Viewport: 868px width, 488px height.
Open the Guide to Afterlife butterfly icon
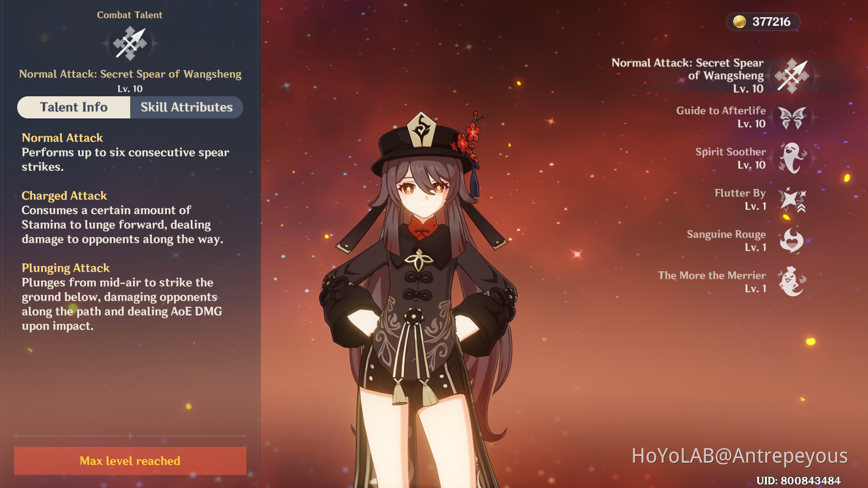[793, 117]
